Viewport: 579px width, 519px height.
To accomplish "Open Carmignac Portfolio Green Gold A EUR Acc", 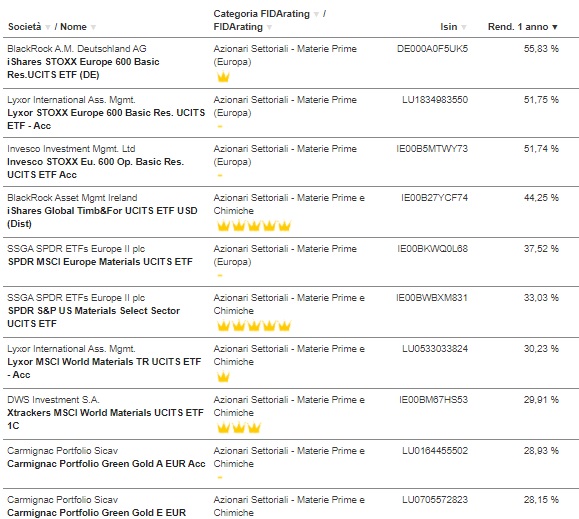I will (106, 464).
